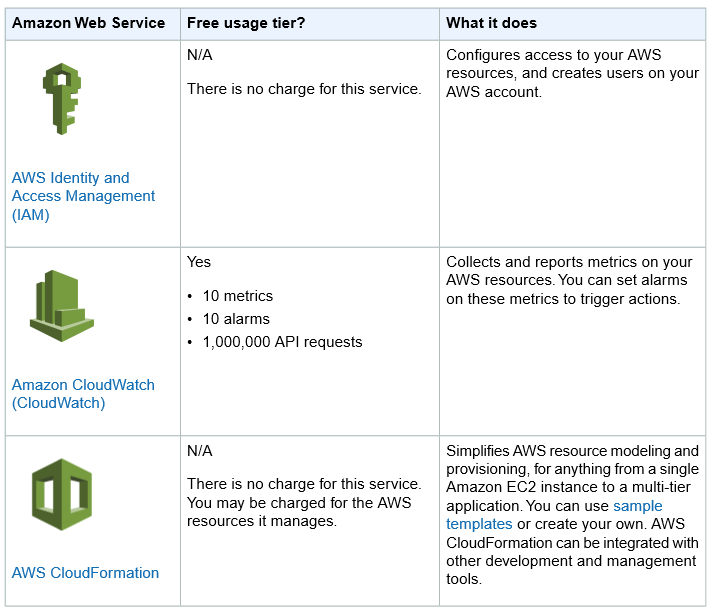Click the What it does column header
Viewport: 713px width, 612px height.
491,23
